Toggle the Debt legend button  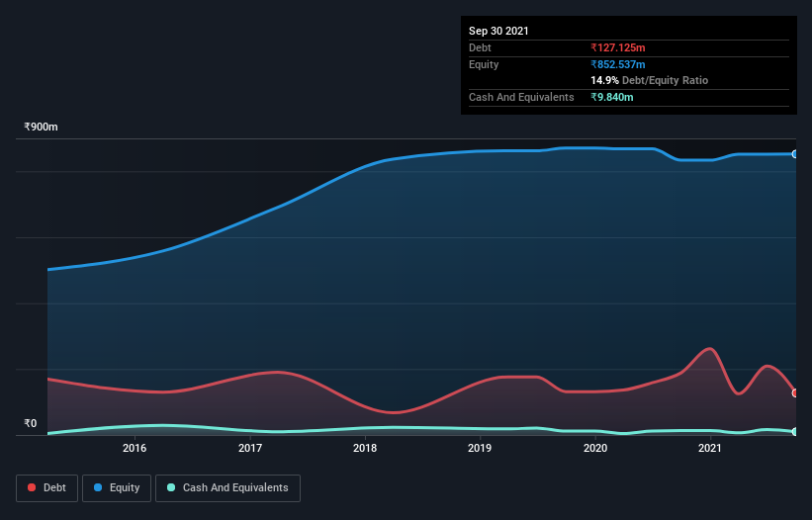point(47,488)
